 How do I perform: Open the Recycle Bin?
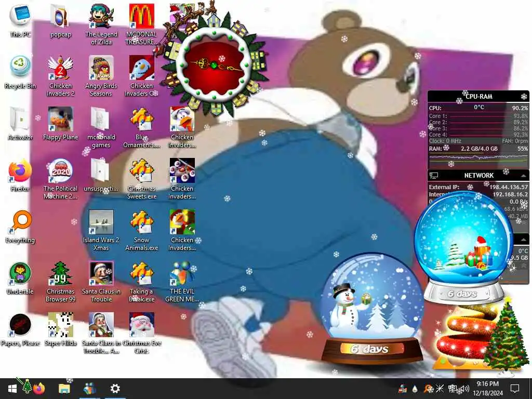[20, 73]
